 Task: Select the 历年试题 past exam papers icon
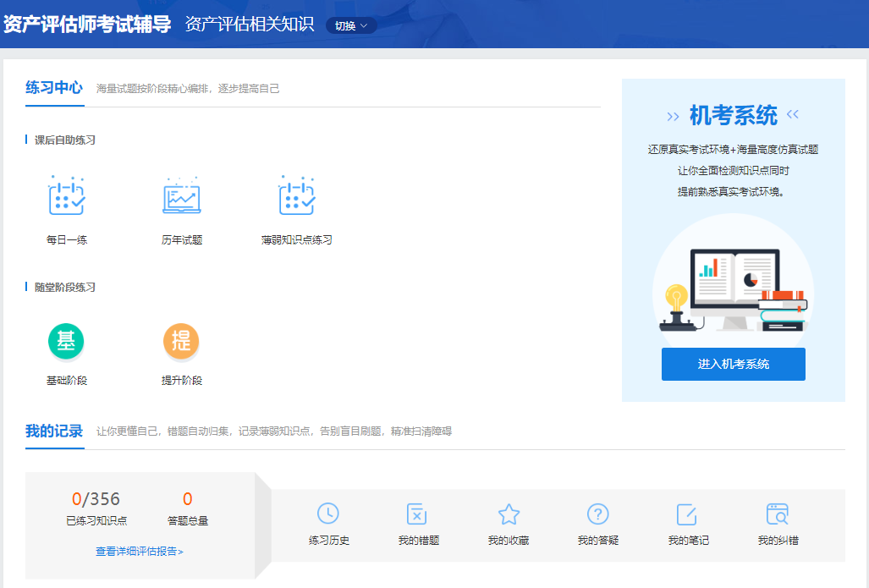pos(179,196)
